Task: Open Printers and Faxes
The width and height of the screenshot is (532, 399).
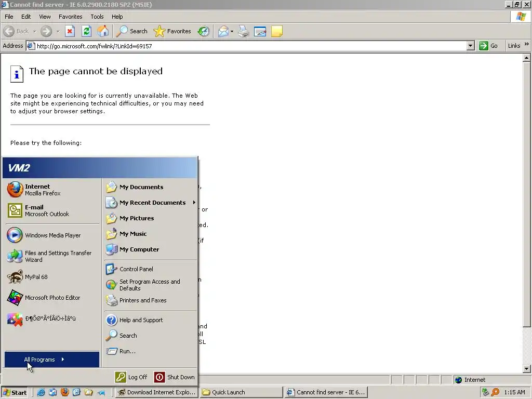Action: point(151,300)
